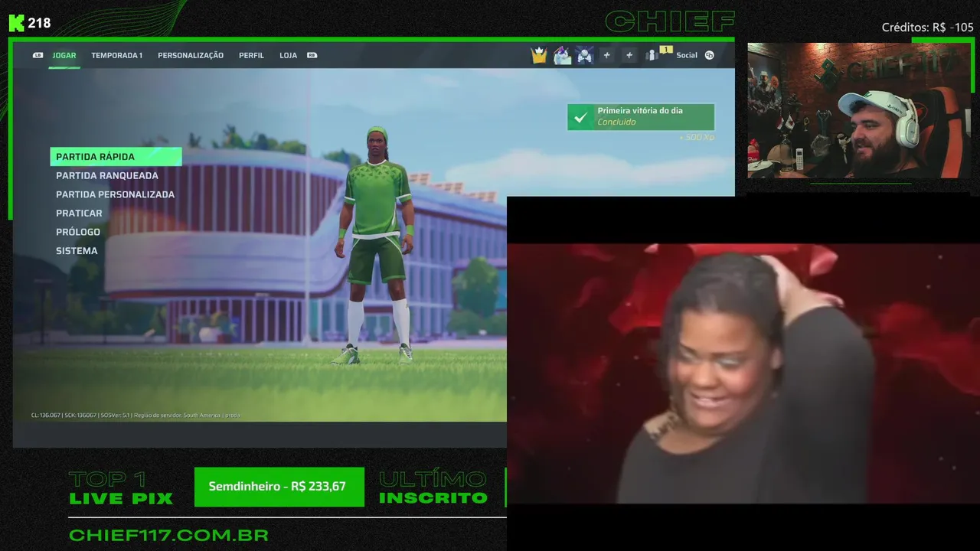The width and height of the screenshot is (980, 551).
Task: Click the Créditos: R$ -105 label
Action: [927, 28]
